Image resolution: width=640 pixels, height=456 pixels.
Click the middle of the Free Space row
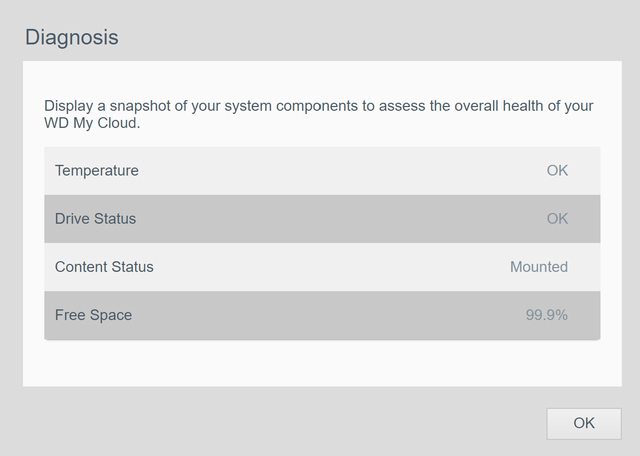coord(322,315)
